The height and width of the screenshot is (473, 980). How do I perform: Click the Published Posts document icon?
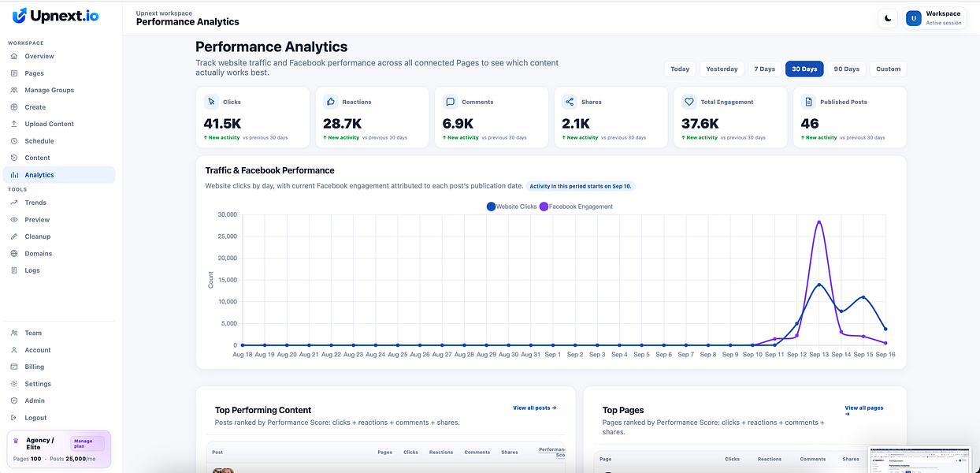pos(808,102)
